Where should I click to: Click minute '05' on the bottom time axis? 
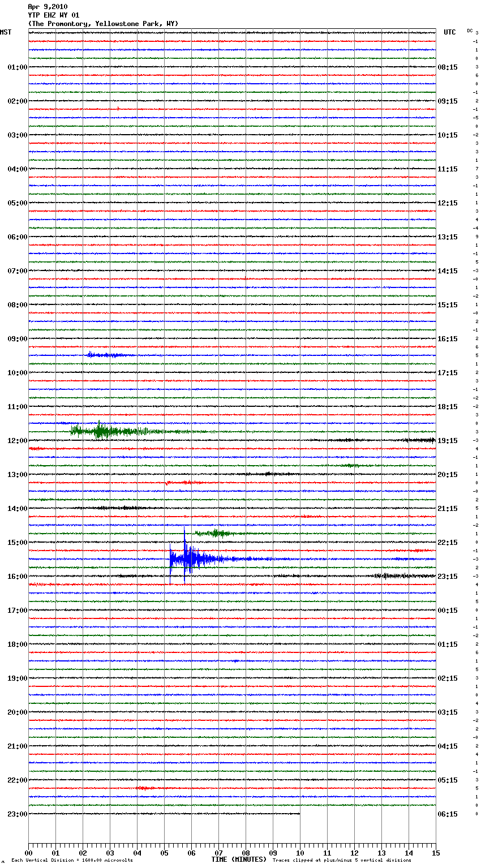(x=164, y=853)
